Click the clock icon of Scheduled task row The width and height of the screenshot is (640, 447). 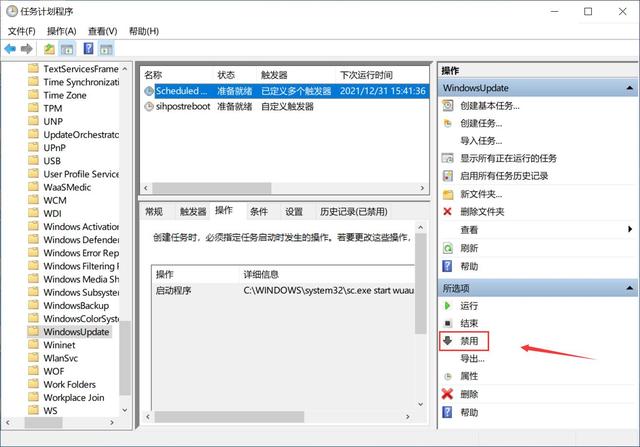tap(149, 91)
